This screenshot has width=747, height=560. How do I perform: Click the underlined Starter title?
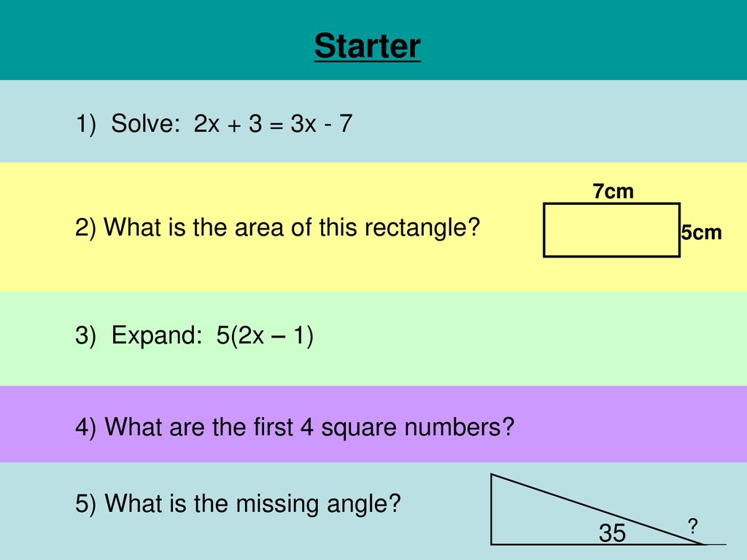click(x=368, y=46)
